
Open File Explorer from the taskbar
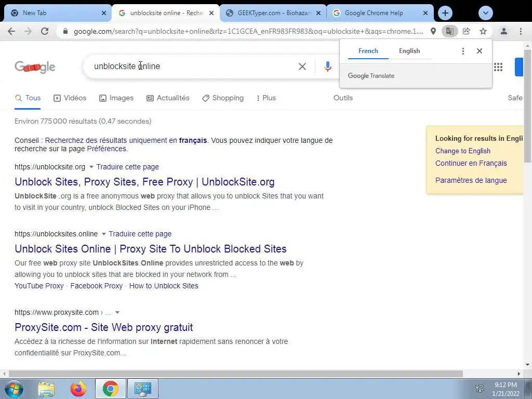pos(46,389)
